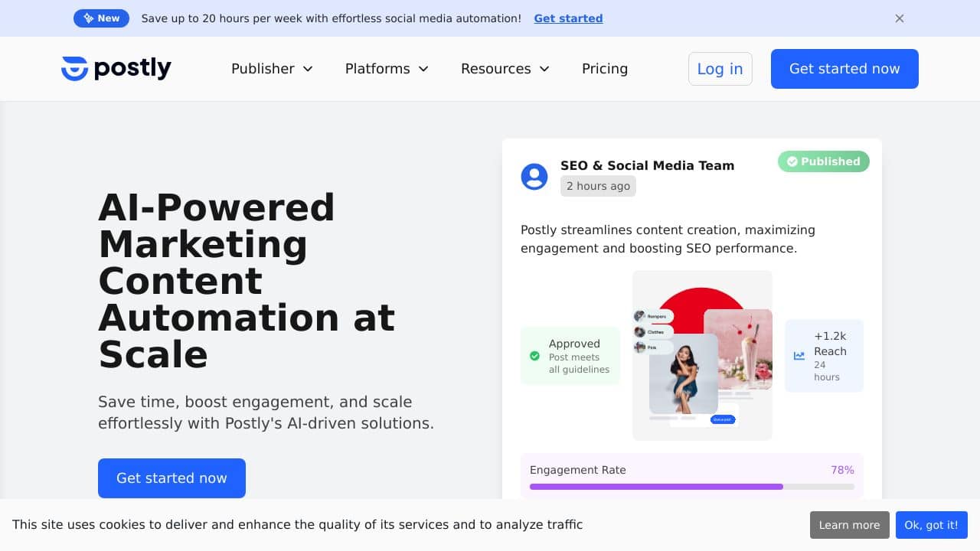Click the 'SEO & Social Media Team' name
Screen dimensions: 980x551
(x=647, y=165)
